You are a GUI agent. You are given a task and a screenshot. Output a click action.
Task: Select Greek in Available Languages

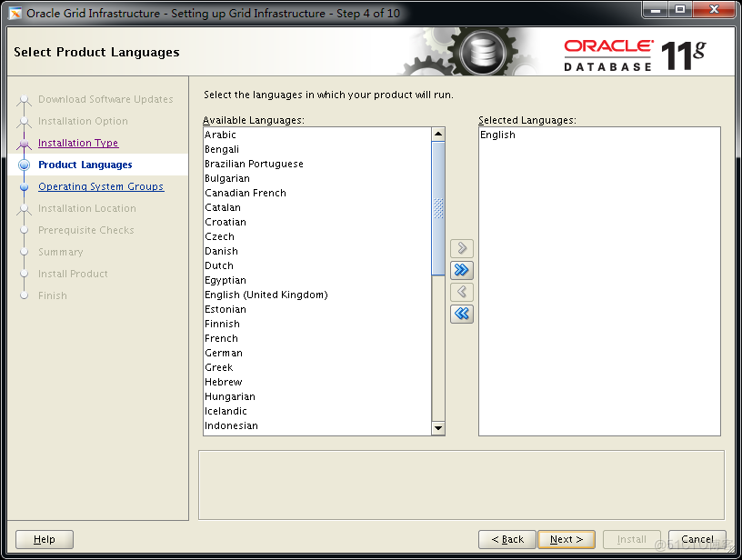point(317,367)
